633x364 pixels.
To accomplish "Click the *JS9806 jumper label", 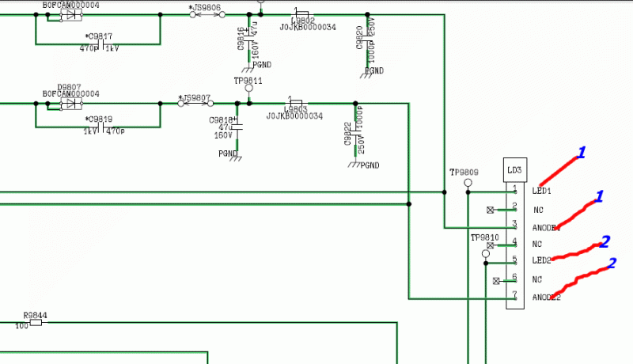I will coord(205,8).
